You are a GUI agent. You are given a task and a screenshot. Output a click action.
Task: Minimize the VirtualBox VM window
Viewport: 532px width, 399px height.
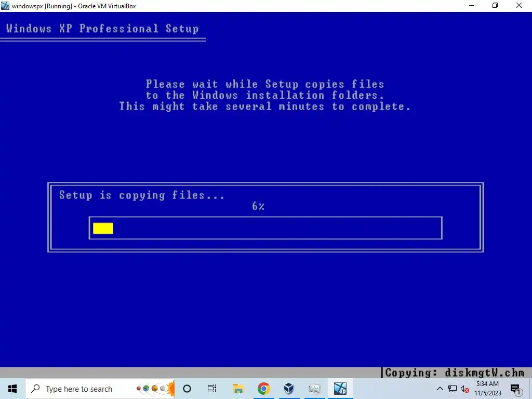tap(472, 6)
